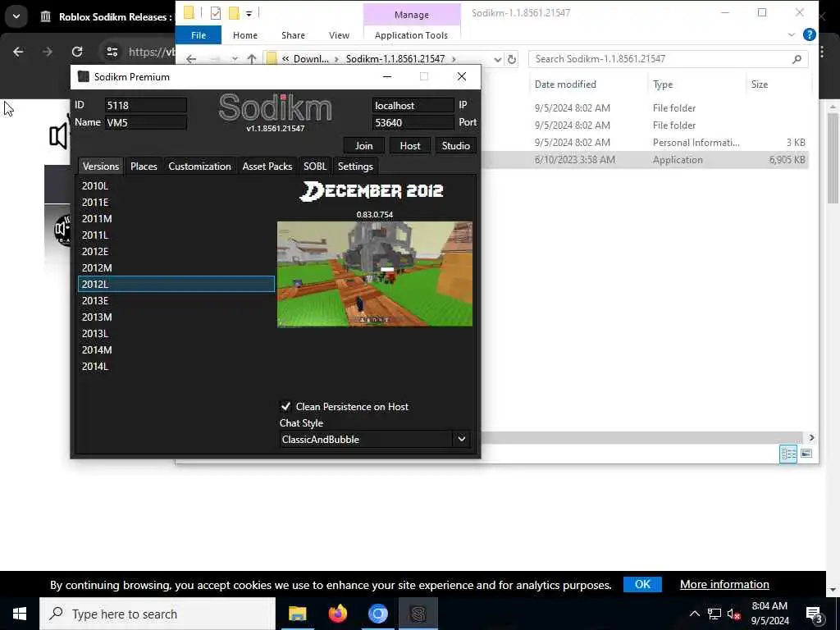Select the 2014L version entry
Viewport: 840px width, 630px height.
[x=176, y=367]
